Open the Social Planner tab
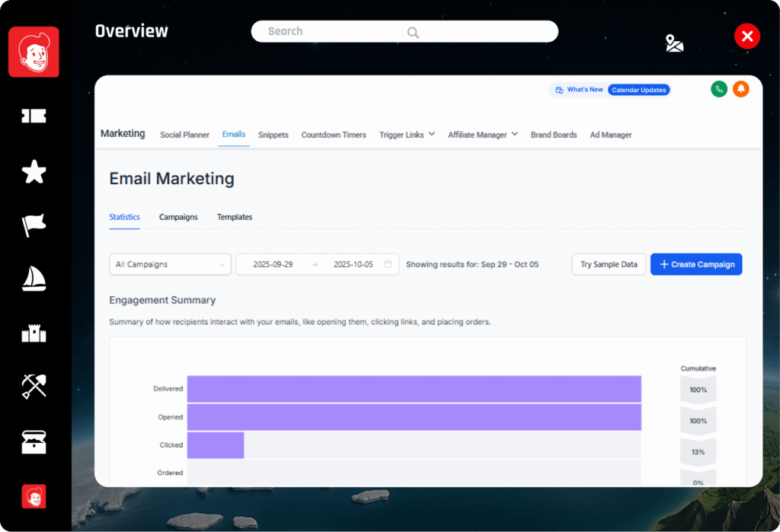The width and height of the screenshot is (780, 532). click(x=184, y=135)
